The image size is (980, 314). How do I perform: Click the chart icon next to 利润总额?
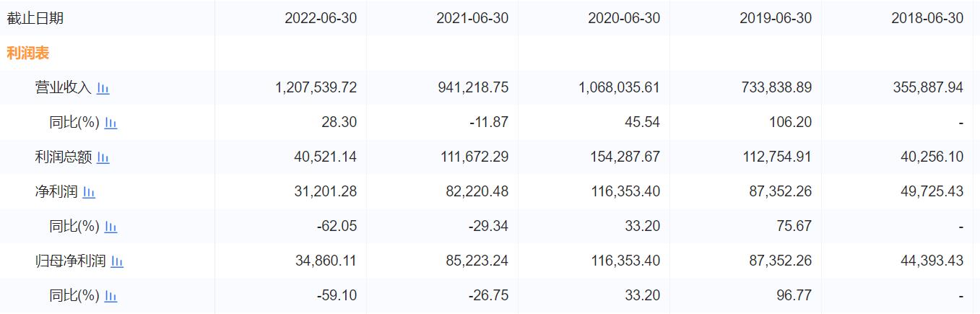(103, 157)
